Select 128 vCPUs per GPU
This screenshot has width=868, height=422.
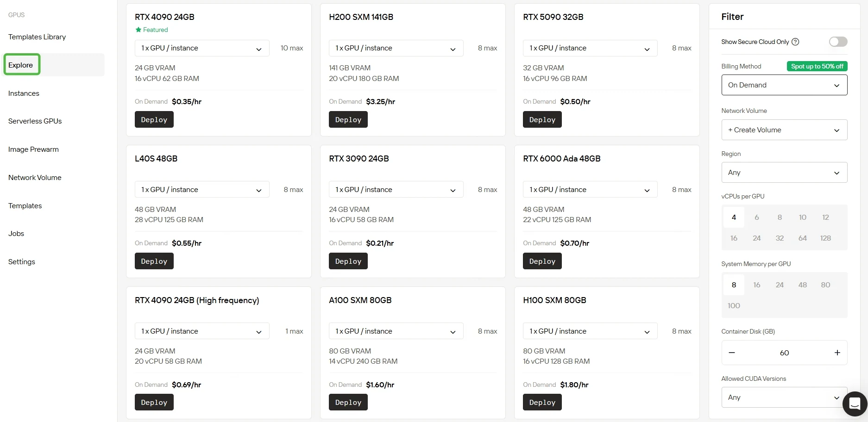coord(825,238)
